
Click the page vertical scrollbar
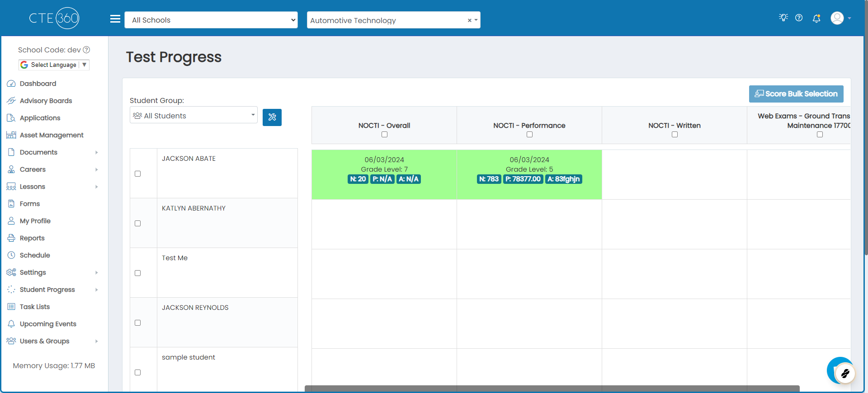point(866,127)
